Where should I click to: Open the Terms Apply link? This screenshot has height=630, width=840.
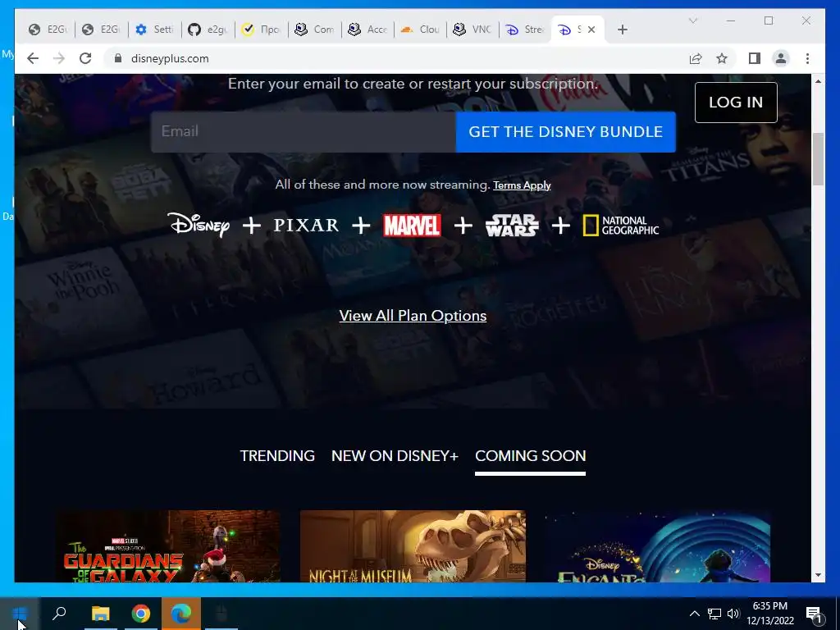click(522, 185)
